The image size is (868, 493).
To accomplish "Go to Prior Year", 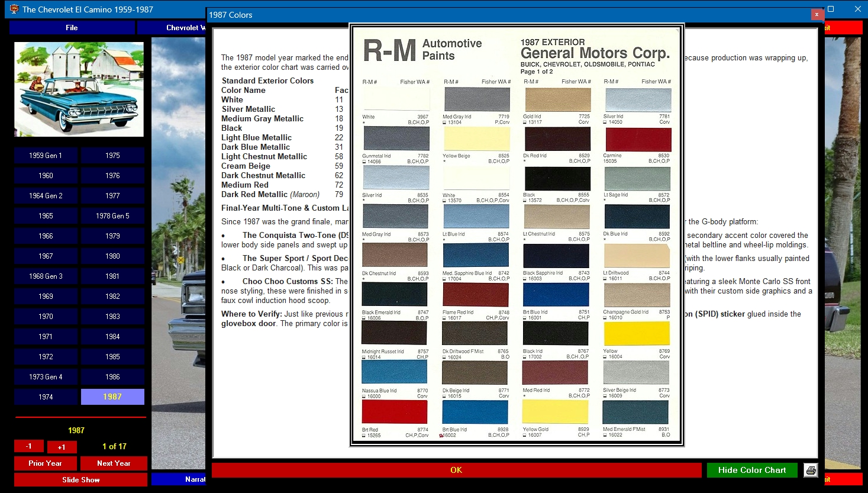I will click(46, 463).
